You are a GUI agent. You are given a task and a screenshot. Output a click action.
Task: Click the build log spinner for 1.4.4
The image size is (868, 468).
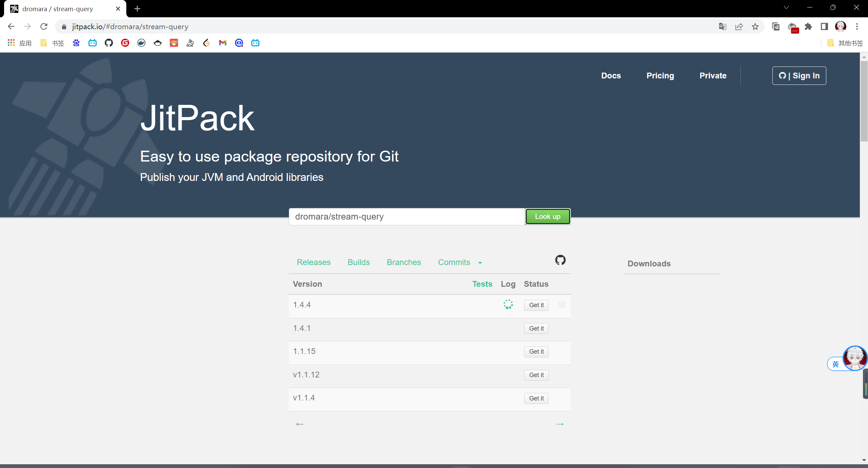(508, 304)
